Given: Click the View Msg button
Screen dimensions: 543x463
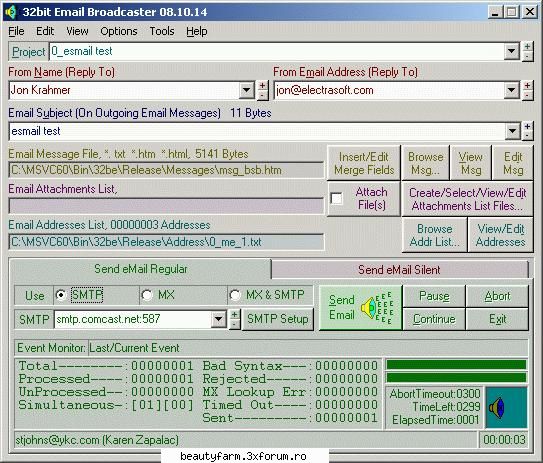Looking at the screenshot, I should 471,163.
